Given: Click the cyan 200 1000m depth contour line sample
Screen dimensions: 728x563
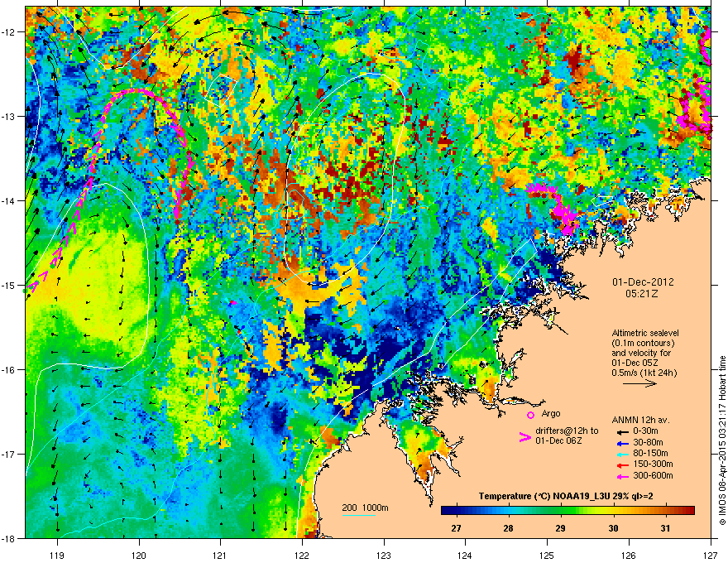Looking at the screenshot, I should (359, 515).
